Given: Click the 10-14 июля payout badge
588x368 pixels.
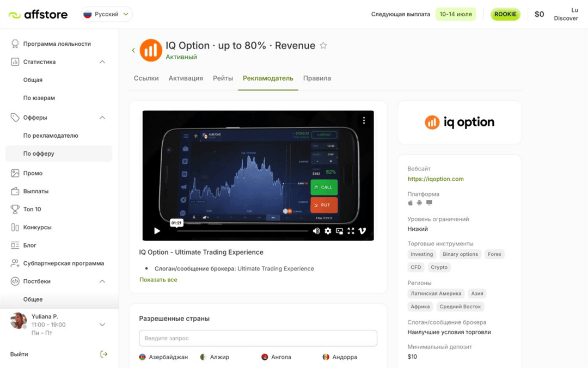Looking at the screenshot, I should 456,14.
